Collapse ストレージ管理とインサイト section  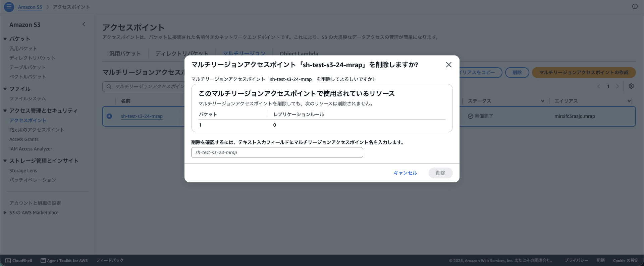(x=5, y=161)
